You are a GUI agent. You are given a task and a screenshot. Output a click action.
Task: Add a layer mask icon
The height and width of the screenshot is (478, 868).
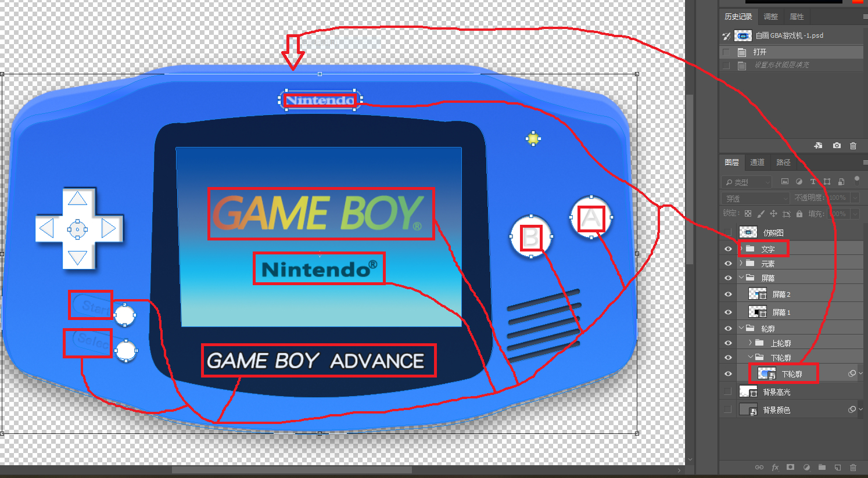(x=790, y=467)
